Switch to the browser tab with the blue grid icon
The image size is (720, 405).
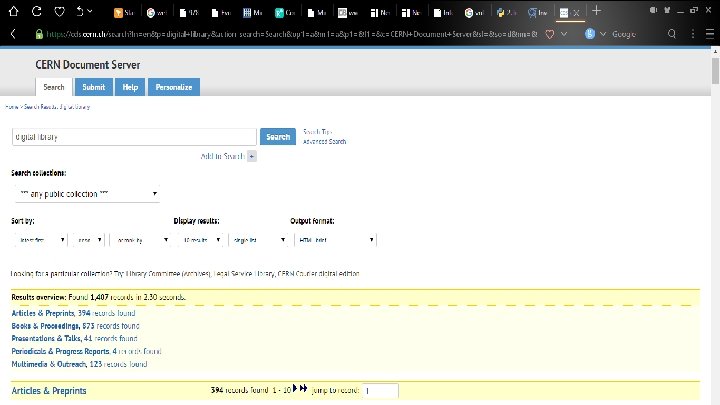point(252,13)
